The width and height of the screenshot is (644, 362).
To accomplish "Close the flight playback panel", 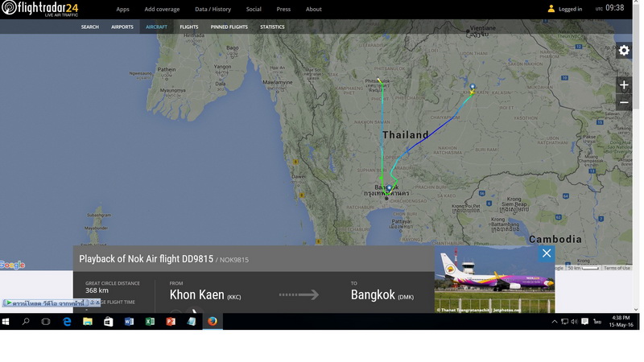I will click(547, 253).
